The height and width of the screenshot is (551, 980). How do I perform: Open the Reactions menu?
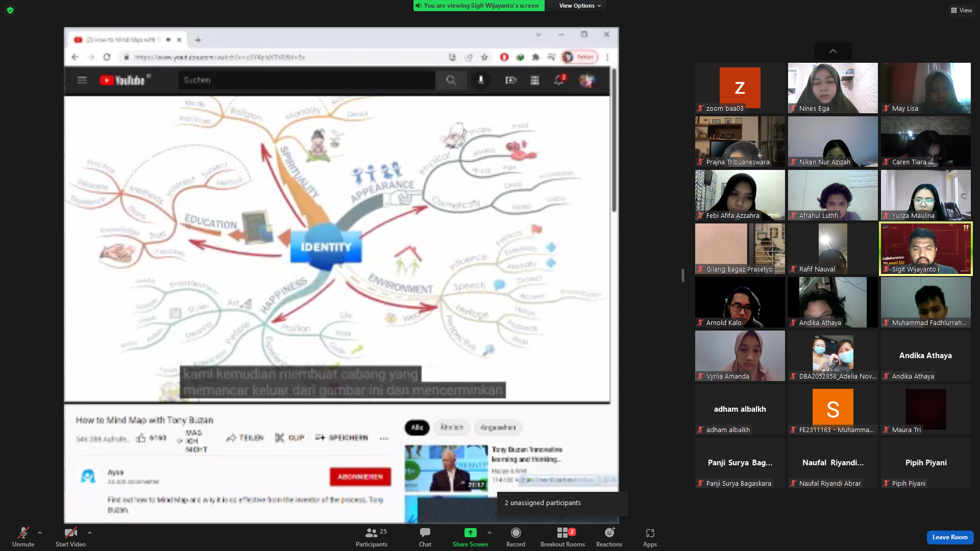609,537
